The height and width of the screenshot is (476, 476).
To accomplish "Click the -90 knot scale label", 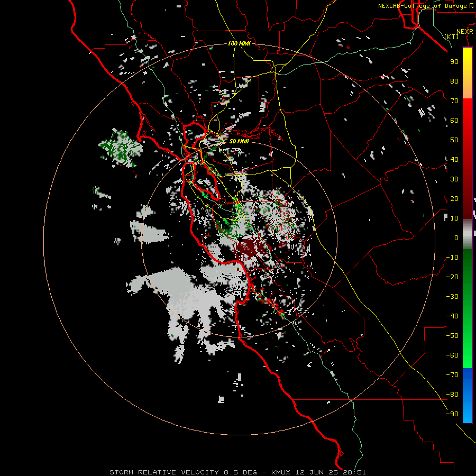I will (x=452, y=414).
